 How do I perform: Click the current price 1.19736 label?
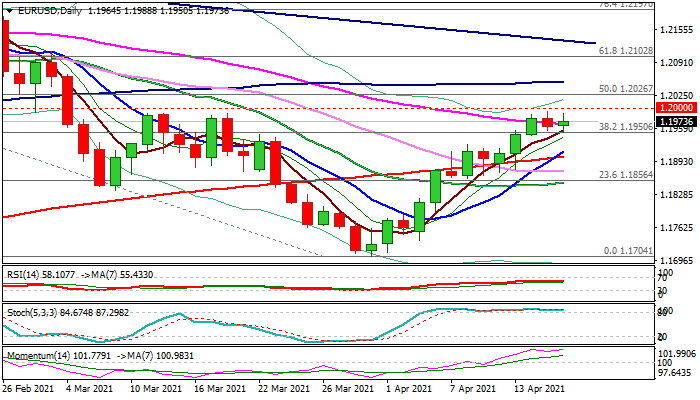(677, 121)
